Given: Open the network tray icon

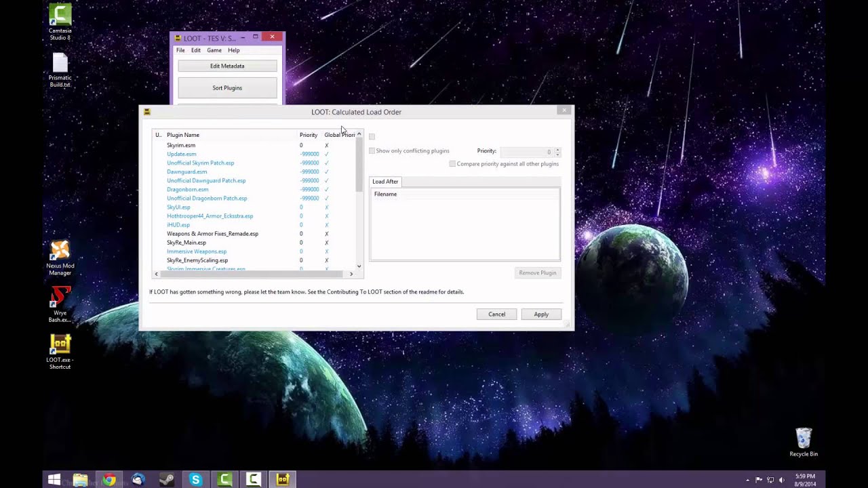Looking at the screenshot, I should point(770,480).
